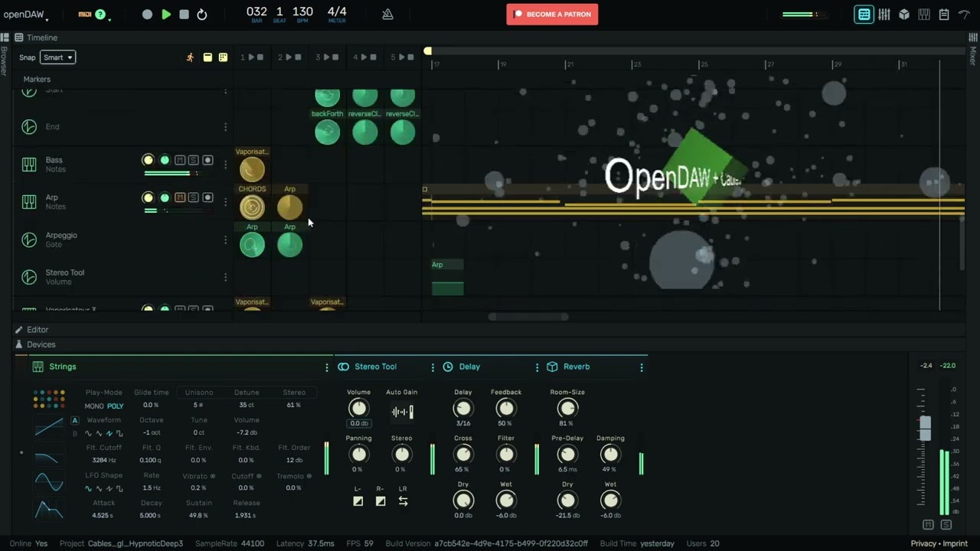Open the Delay device options menu
Screen dimensions: 980x551
[537, 367]
